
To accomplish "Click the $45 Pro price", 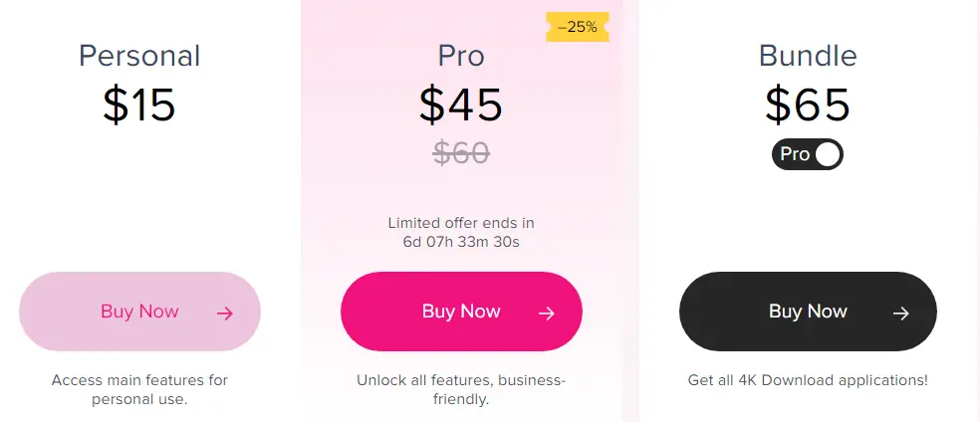I will (461, 105).
